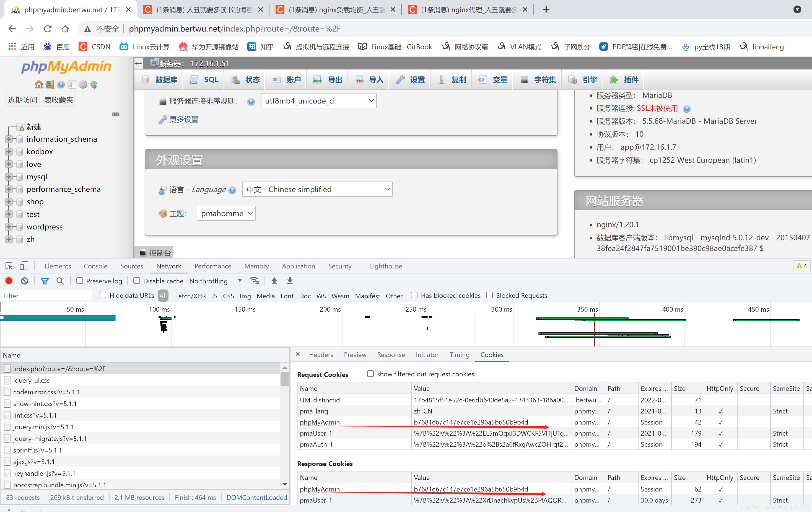Open the Apps bookmark grid

(x=21, y=46)
